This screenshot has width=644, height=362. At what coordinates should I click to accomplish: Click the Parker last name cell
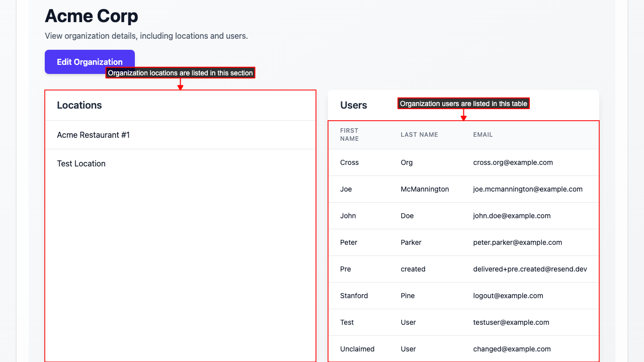411,242
